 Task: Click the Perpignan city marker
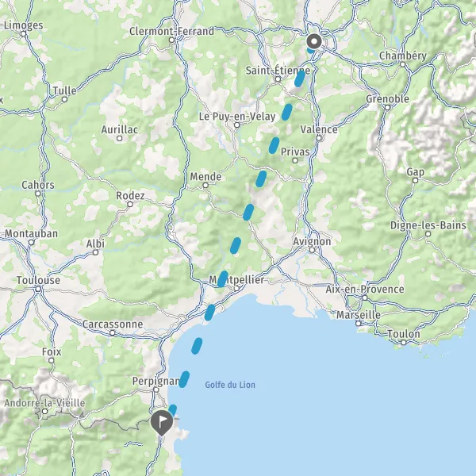tap(155, 390)
